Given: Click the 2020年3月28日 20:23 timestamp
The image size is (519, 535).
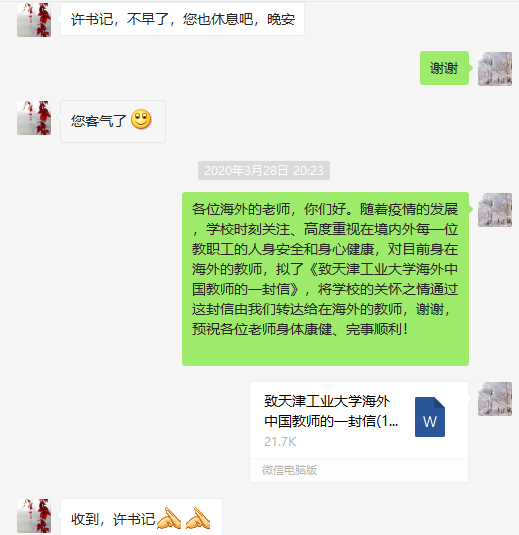Looking at the screenshot, I should (x=264, y=170).
